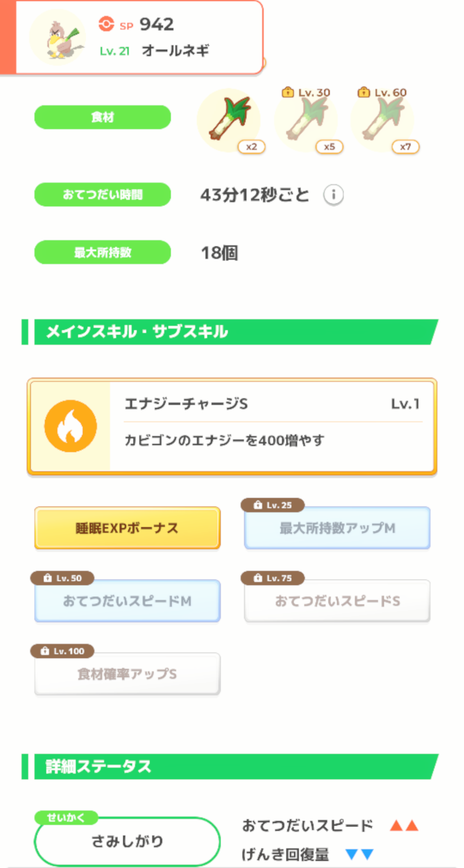Tap the さみしがり nature button
Screen dimensions: 464x868
(x=127, y=841)
